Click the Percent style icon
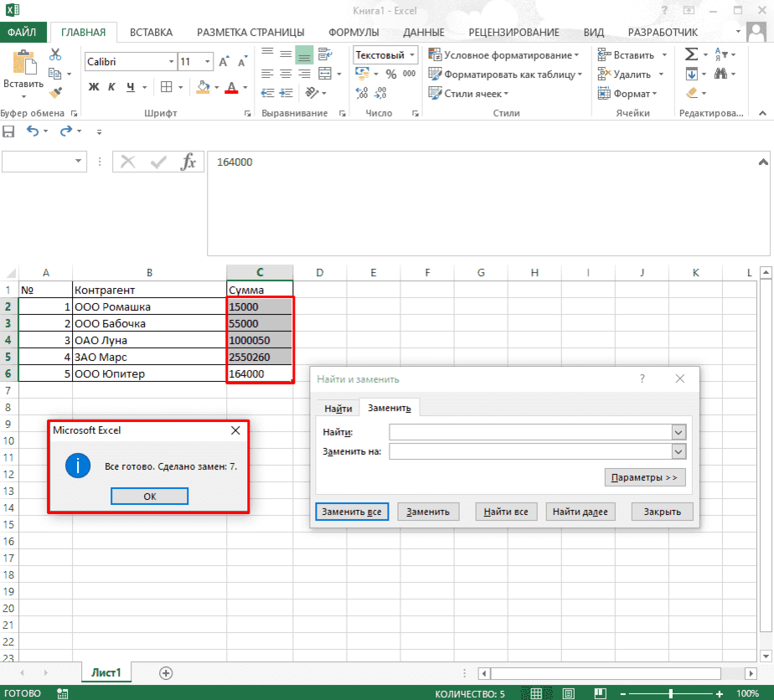Screen dimensions: 774x700 [x=391, y=74]
